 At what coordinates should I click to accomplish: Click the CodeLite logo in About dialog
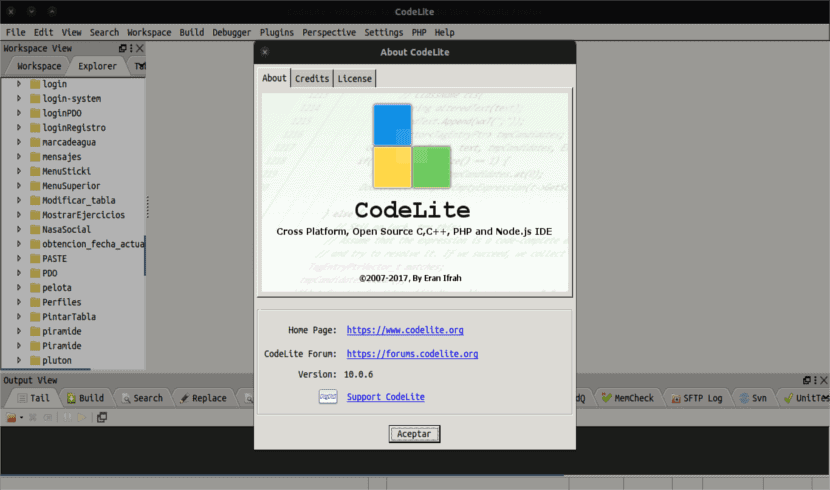pyautogui.click(x=413, y=146)
